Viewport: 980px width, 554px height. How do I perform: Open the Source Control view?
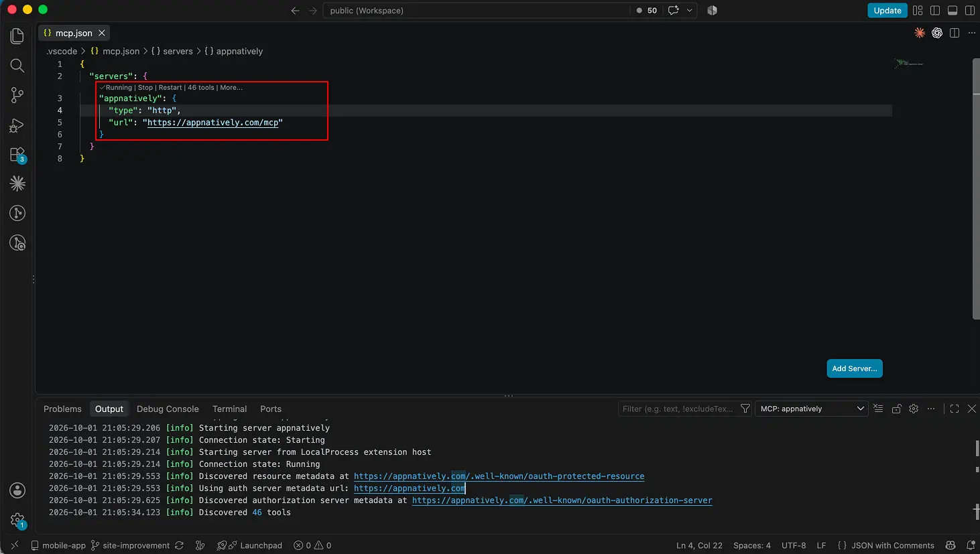click(x=17, y=95)
